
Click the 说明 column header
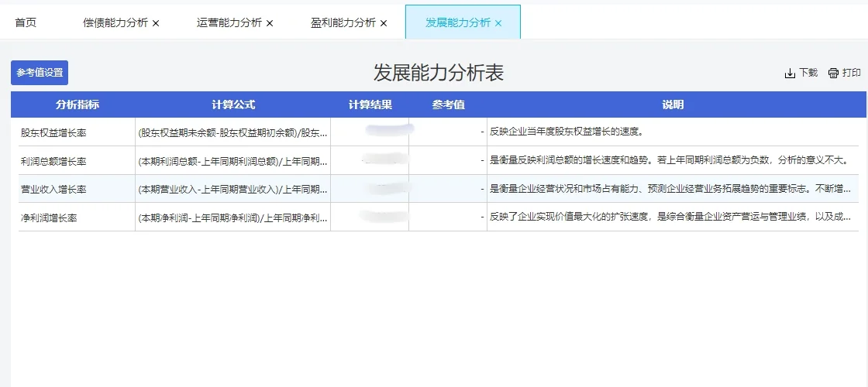pyautogui.click(x=673, y=104)
